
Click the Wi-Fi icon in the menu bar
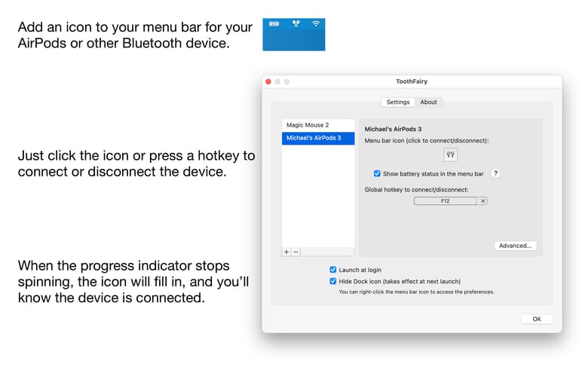(316, 24)
